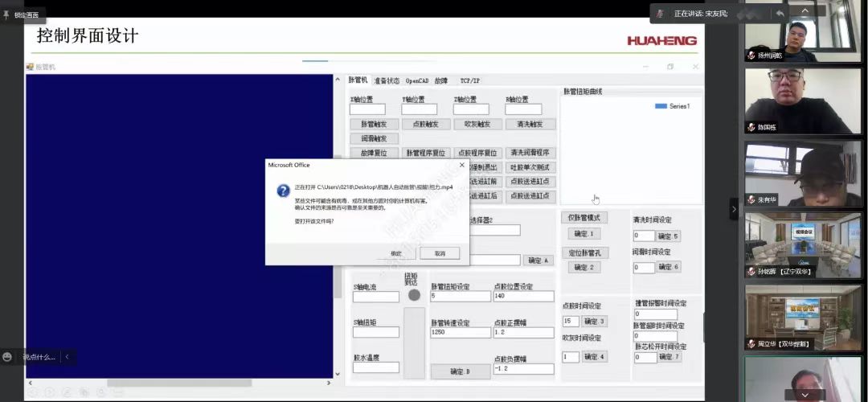Switch to the 准备状态 tab
The width and height of the screenshot is (868, 402).
[386, 81]
